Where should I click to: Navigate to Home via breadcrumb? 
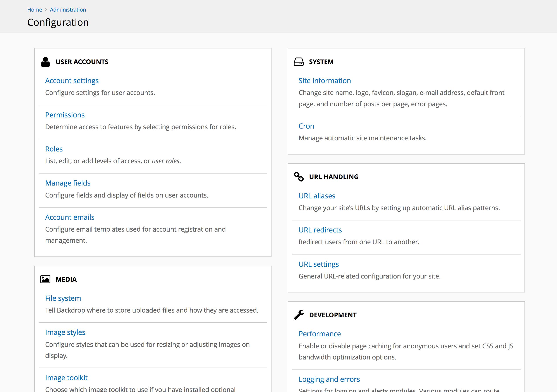coord(34,9)
